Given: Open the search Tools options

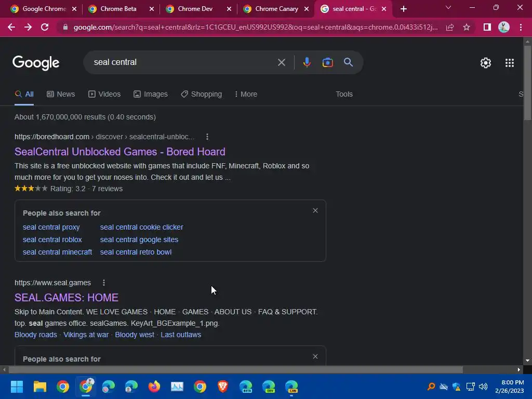Looking at the screenshot, I should [344, 94].
